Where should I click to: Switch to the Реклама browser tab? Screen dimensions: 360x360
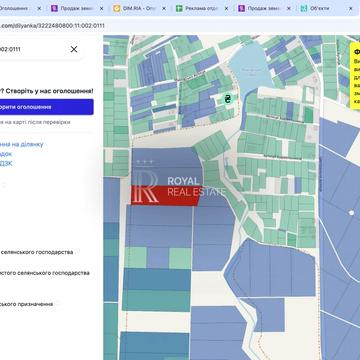point(202,9)
